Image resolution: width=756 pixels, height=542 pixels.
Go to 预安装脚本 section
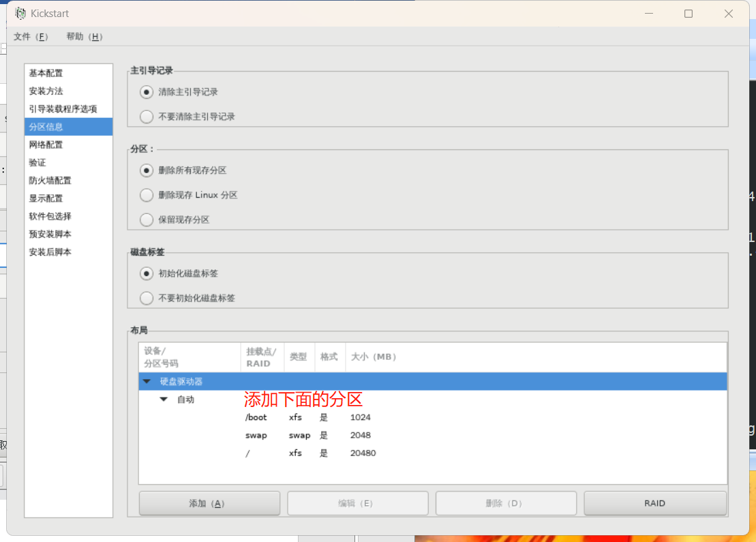pos(68,234)
